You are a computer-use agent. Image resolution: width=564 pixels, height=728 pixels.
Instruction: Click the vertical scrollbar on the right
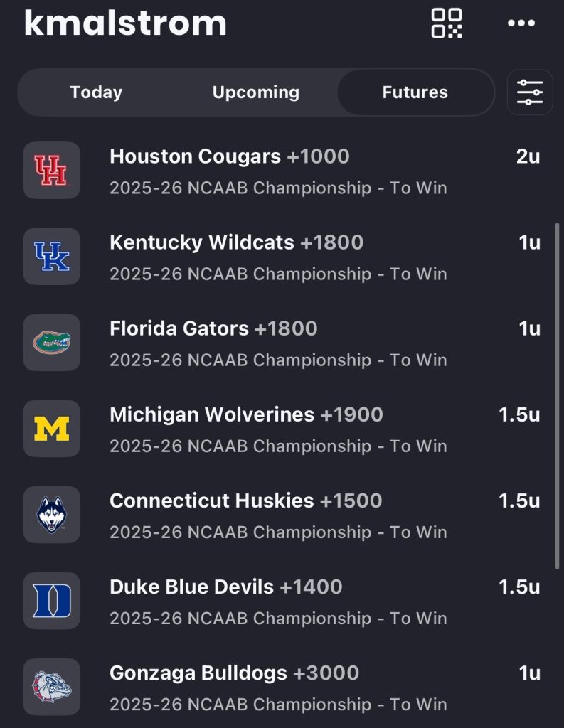tap(557, 395)
